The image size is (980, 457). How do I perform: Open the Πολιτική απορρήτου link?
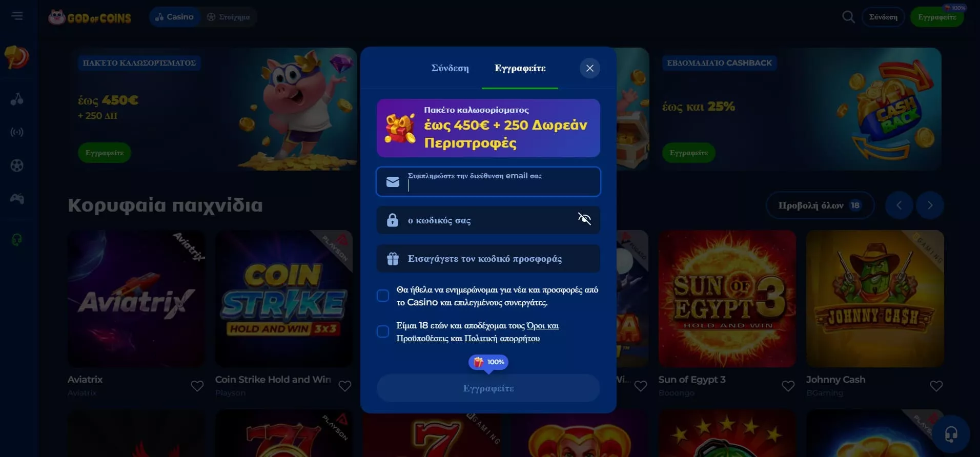(x=502, y=338)
